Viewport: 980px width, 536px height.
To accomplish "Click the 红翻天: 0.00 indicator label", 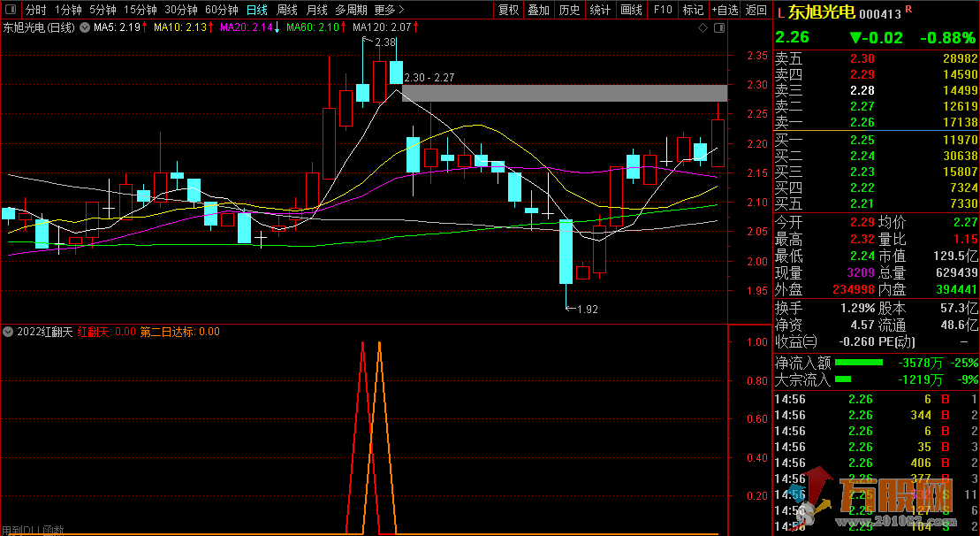I will (x=106, y=332).
